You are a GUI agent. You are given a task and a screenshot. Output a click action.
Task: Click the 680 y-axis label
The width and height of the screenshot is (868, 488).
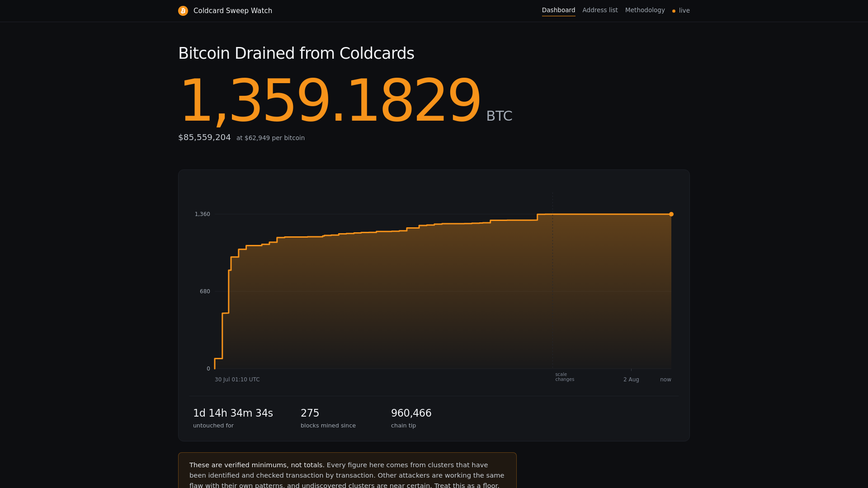pos(205,291)
